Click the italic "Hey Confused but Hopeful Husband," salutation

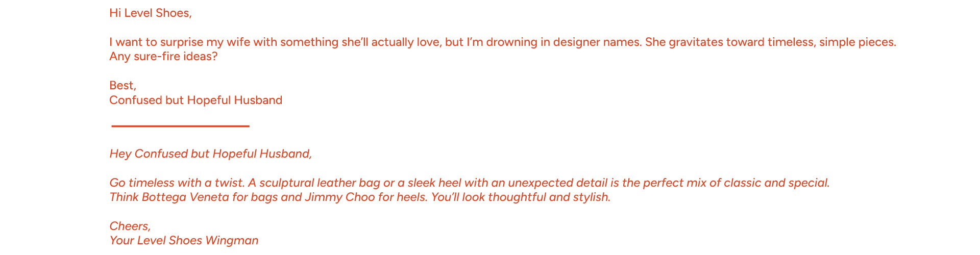point(210,154)
